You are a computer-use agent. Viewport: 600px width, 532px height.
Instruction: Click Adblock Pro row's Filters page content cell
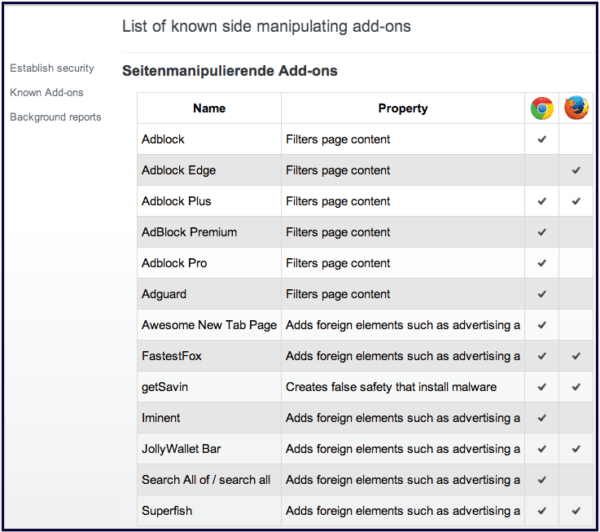click(x=403, y=263)
